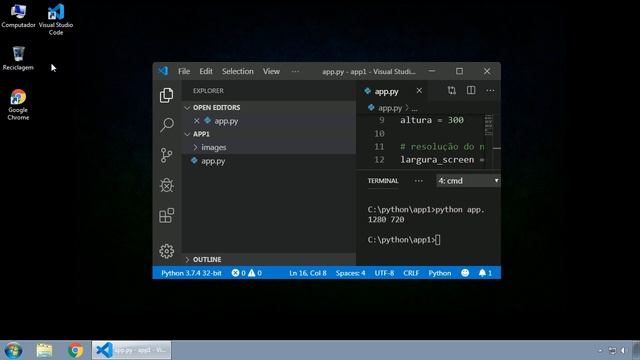Click Ln 16, Col 8 go to line
The image size is (640, 360).
308,273
